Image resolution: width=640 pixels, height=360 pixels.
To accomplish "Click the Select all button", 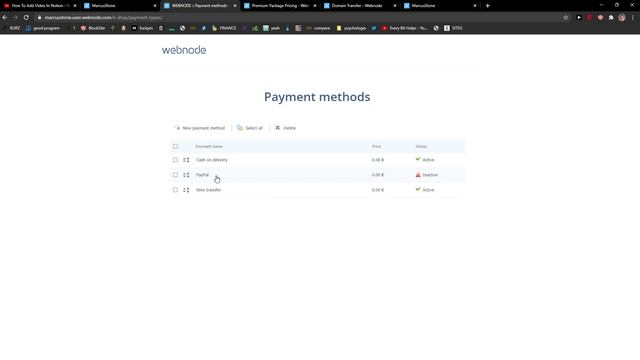I will (250, 128).
